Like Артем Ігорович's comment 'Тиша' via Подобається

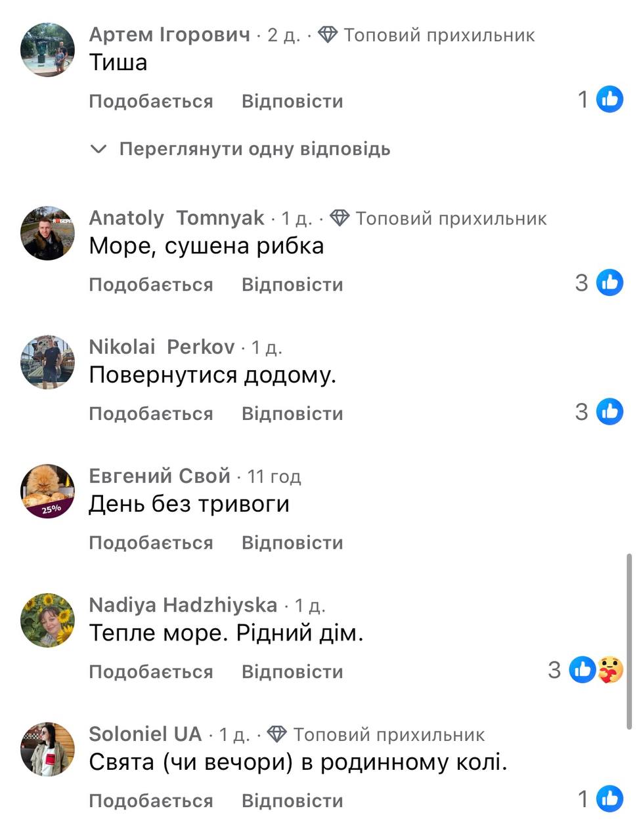(151, 101)
